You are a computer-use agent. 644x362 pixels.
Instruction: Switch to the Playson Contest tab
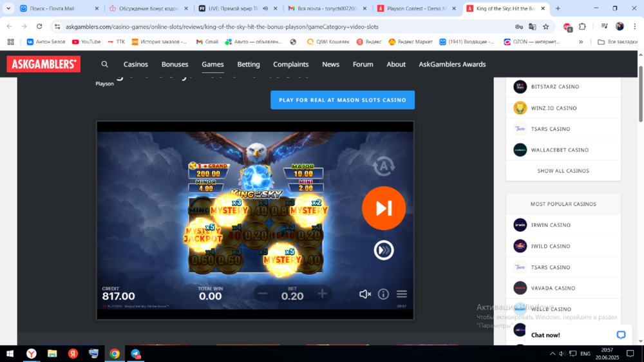coord(417,8)
